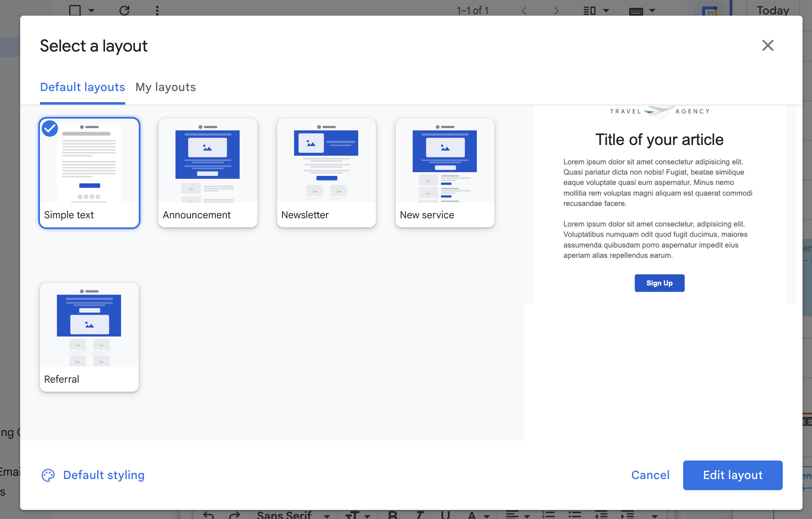This screenshot has height=519, width=812.
Task: Click the bulleted list icon
Action: coord(575,515)
